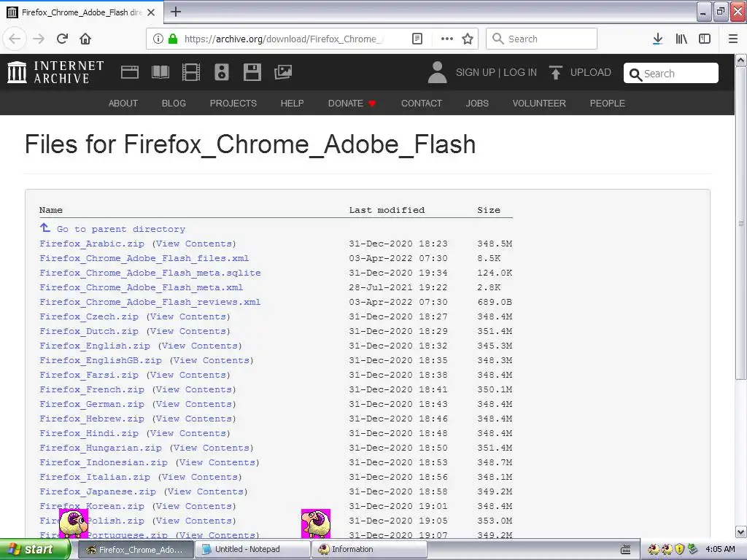Open Firefox_Chrome_Adobe_Flash_files.xml
747x560 pixels.
[144, 259]
